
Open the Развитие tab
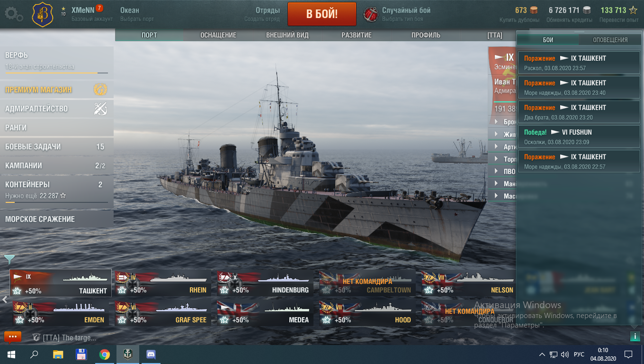pos(357,35)
